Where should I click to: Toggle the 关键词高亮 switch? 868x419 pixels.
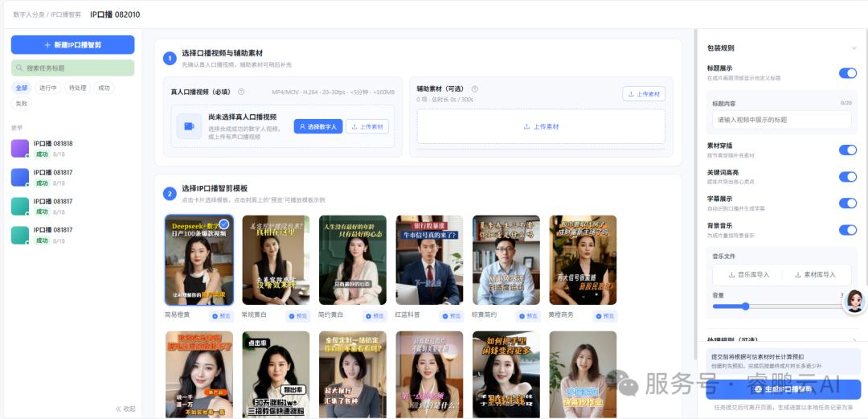(x=848, y=177)
